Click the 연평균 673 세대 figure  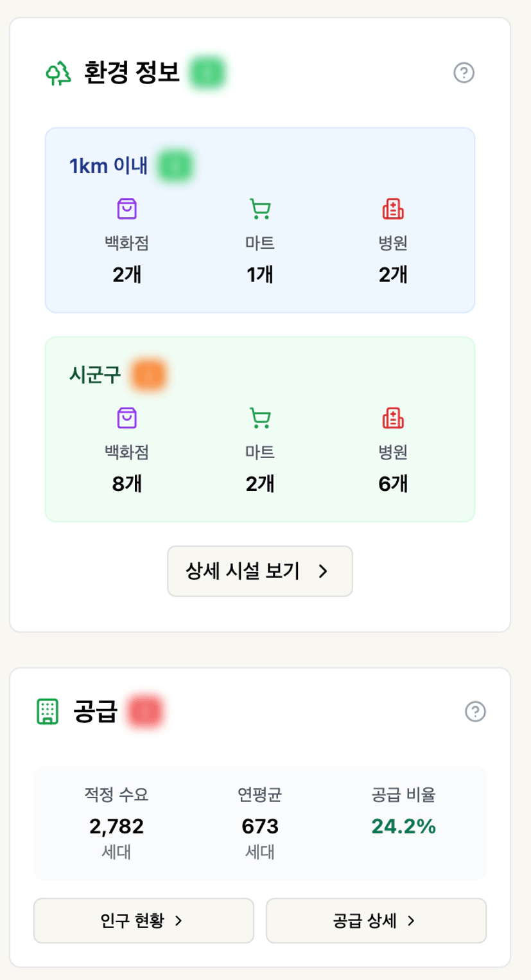click(x=260, y=826)
